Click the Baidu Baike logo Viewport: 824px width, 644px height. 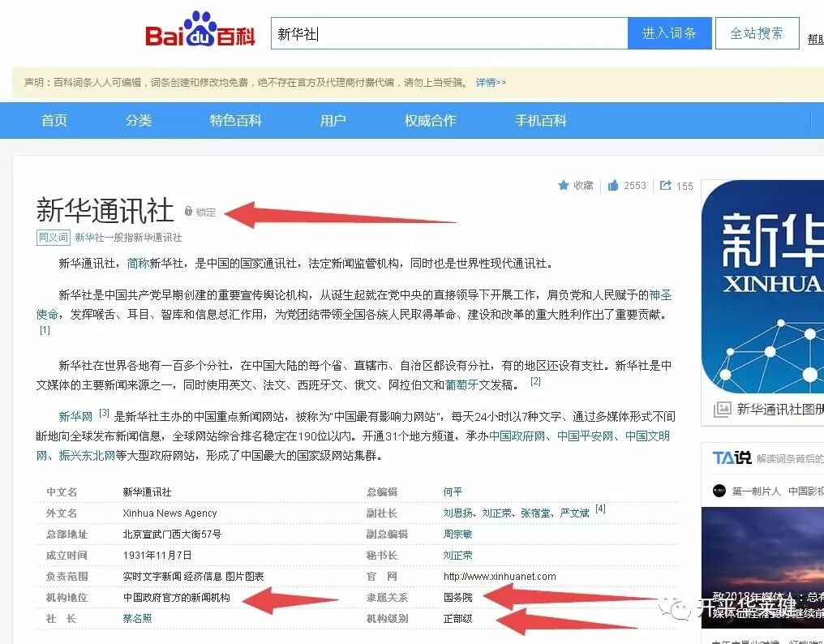tap(200, 29)
